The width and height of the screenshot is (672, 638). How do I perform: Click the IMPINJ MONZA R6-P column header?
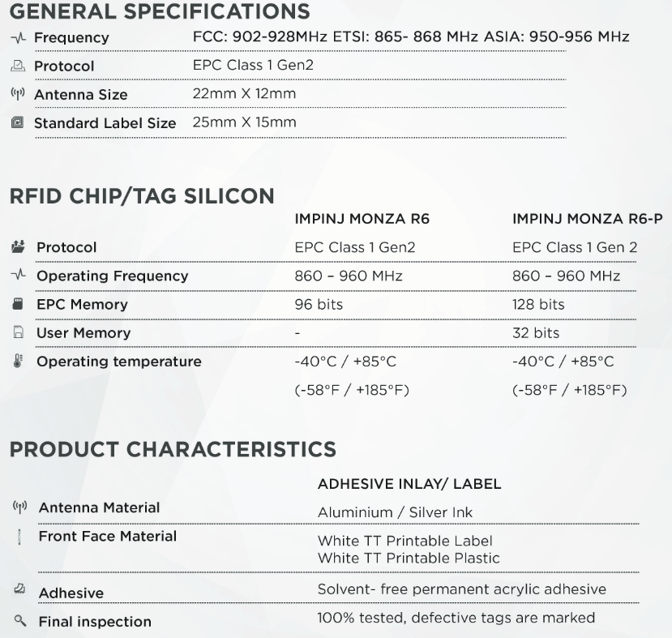tap(587, 219)
